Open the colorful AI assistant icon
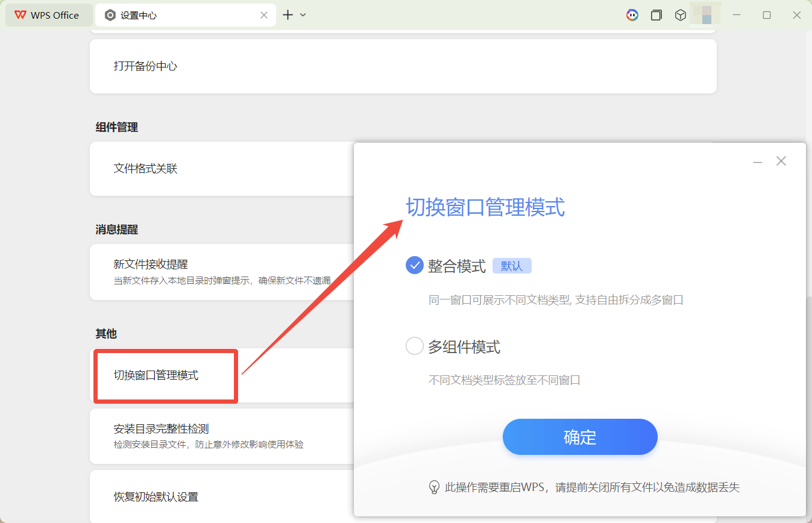This screenshot has width=812, height=523. pyautogui.click(x=632, y=15)
